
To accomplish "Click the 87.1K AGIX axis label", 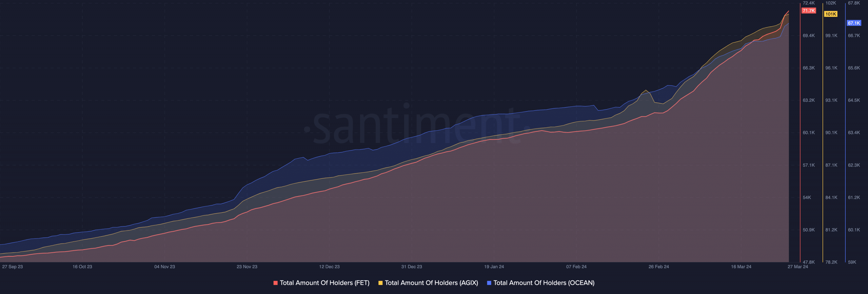I will (831, 165).
